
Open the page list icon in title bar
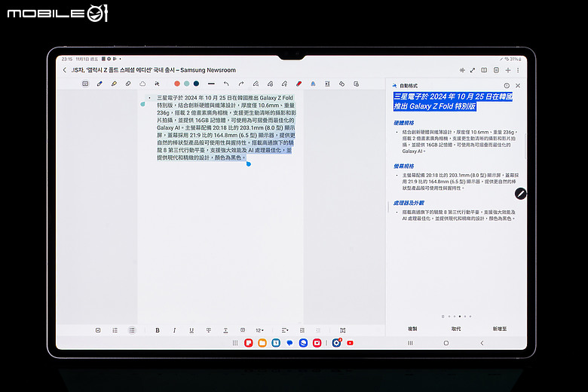pyautogui.click(x=496, y=70)
